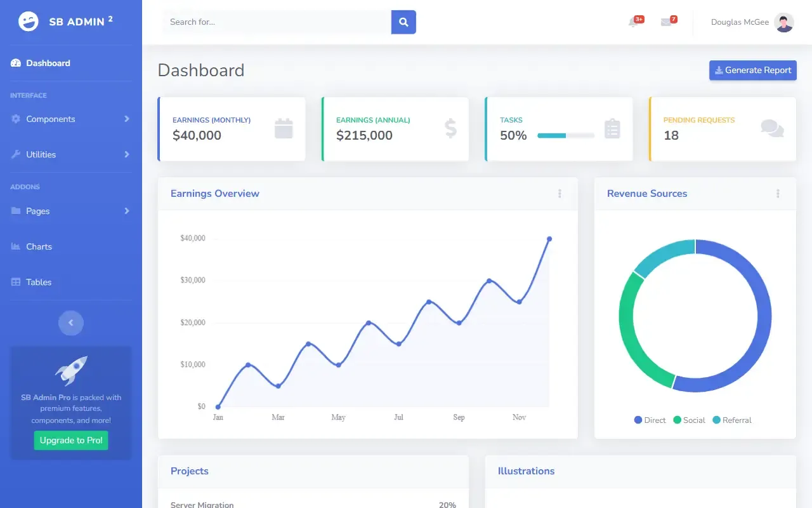
Task: Click the Tables grid icon
Action: point(16,282)
